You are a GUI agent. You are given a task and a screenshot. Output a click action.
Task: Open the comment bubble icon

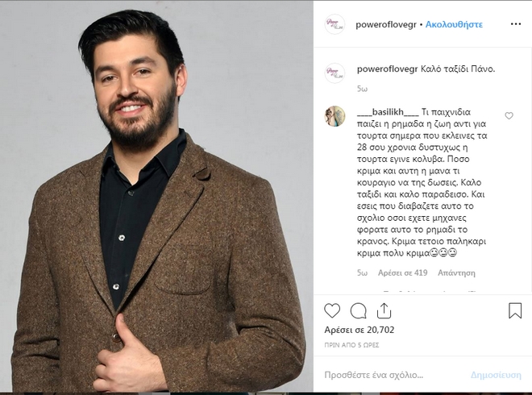(x=358, y=310)
